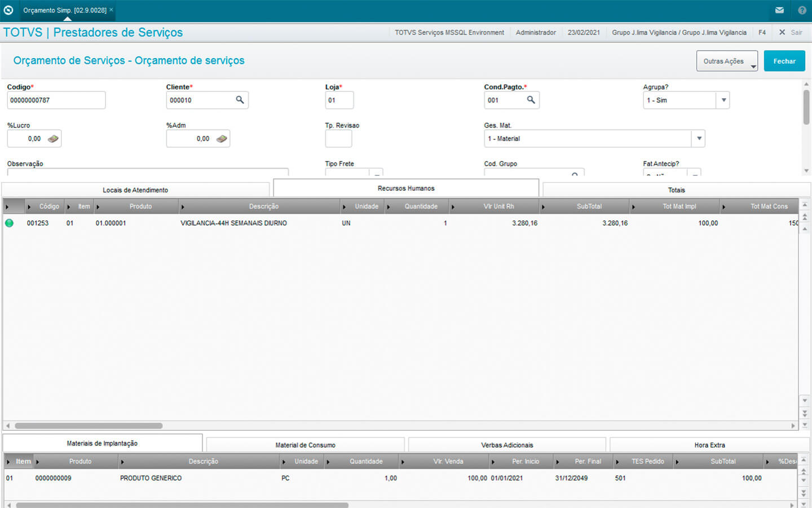The image size is (812, 508).
Task: Open the help question mark icon
Action: point(802,10)
